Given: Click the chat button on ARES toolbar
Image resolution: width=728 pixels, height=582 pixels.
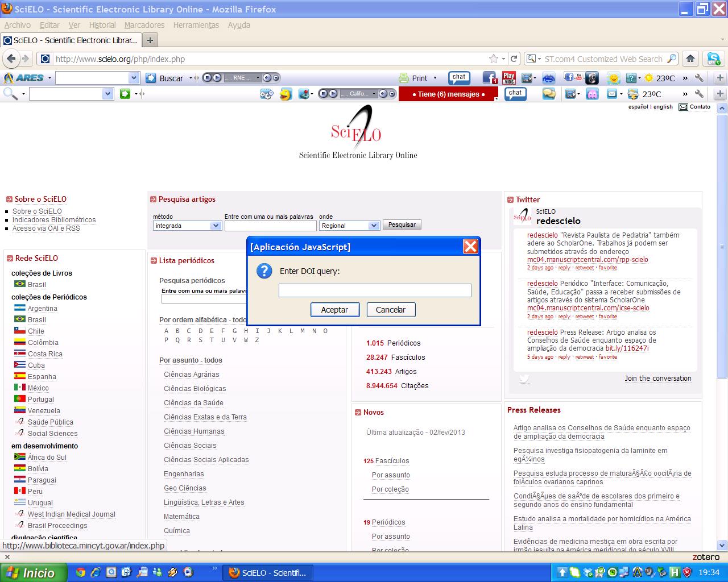Looking at the screenshot, I should point(459,78).
